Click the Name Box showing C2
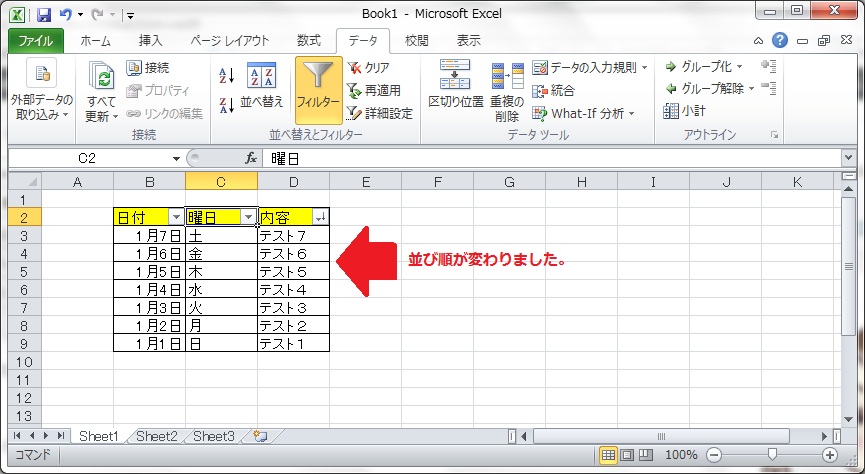This screenshot has height=474, width=865. (x=87, y=159)
